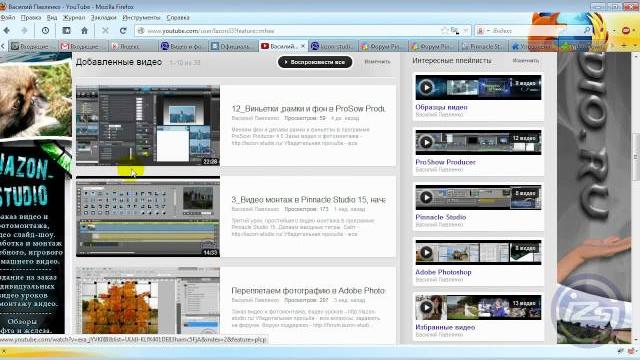Open the Вид menu
This screenshot has height=360, width=640.
tap(52, 18)
